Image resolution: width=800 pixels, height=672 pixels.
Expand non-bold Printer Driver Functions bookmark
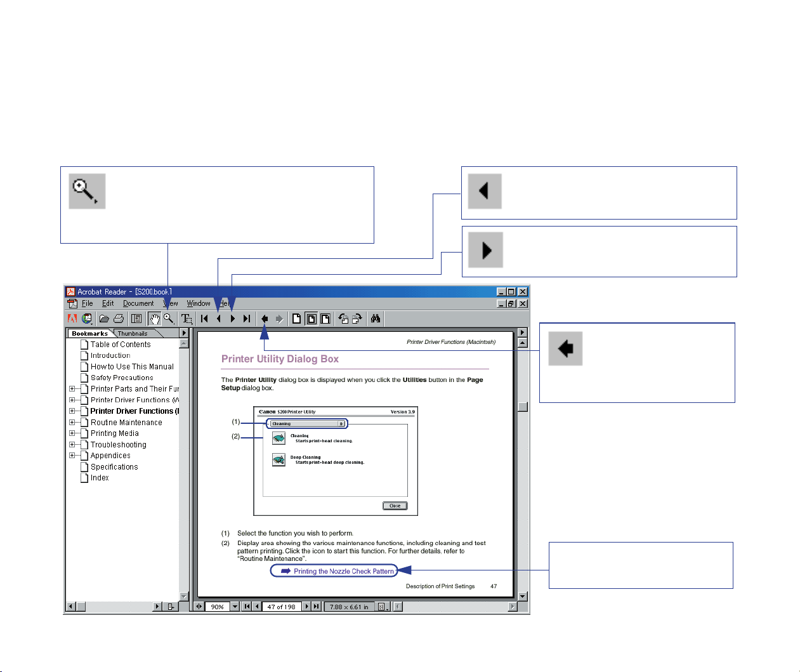pyautogui.click(x=72, y=400)
